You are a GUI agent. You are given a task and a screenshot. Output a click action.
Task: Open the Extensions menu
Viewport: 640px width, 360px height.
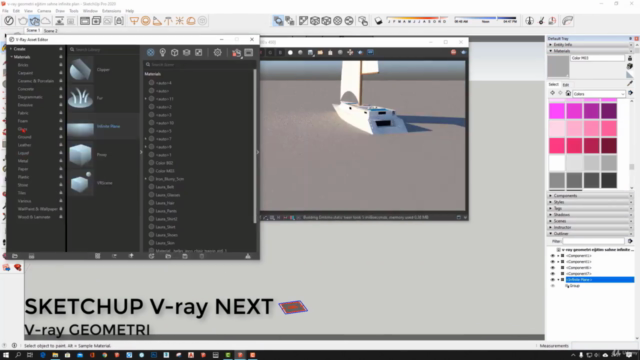coord(111,11)
